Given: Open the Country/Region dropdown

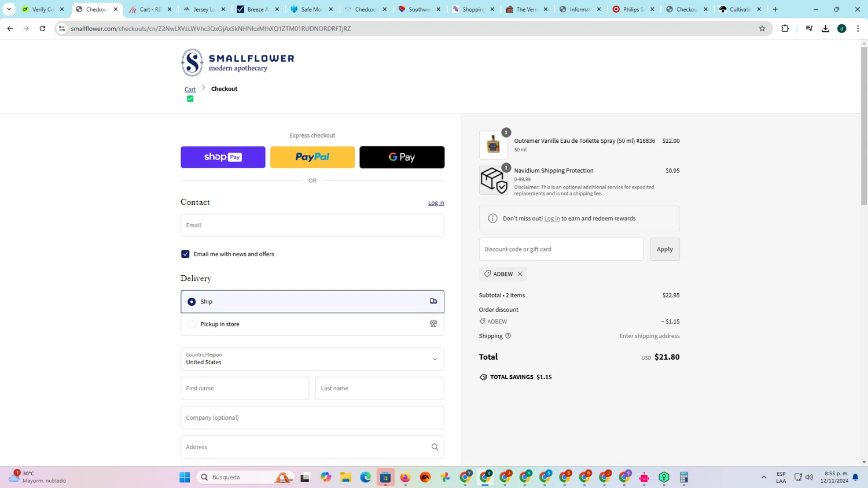Looking at the screenshot, I should 312,359.
